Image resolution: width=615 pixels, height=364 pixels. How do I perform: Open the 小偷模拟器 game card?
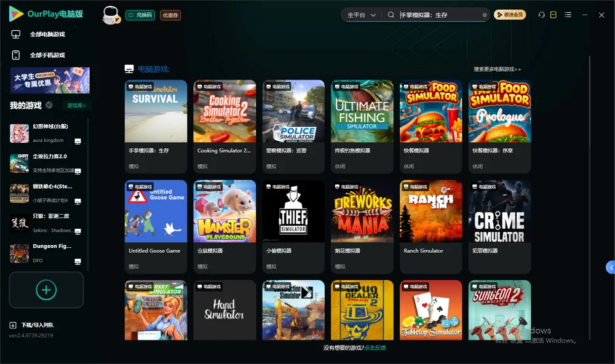(x=293, y=227)
